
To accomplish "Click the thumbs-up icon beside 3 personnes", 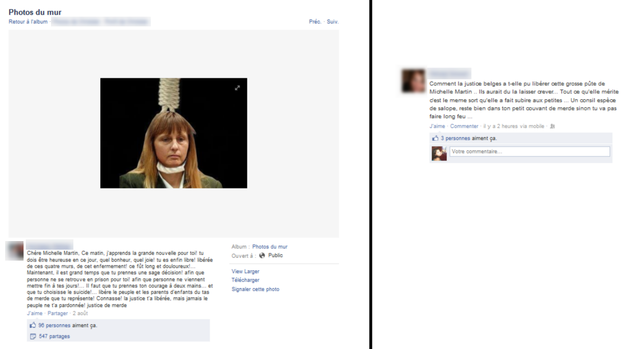I will point(435,138).
